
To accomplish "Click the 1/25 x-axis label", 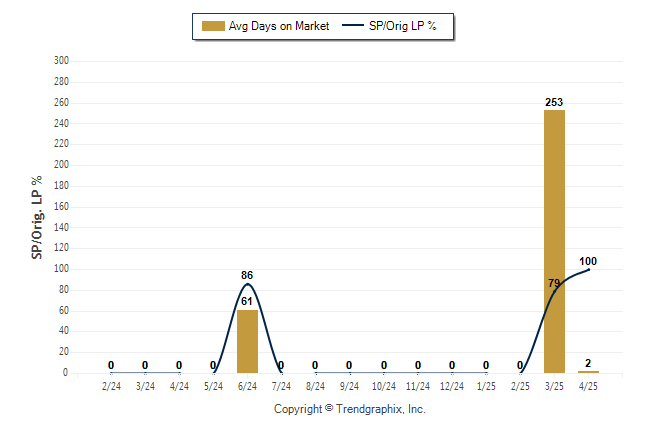I will coord(486,386).
